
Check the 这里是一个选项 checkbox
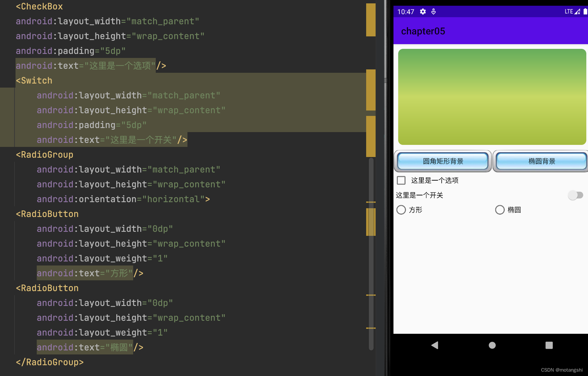coord(401,181)
